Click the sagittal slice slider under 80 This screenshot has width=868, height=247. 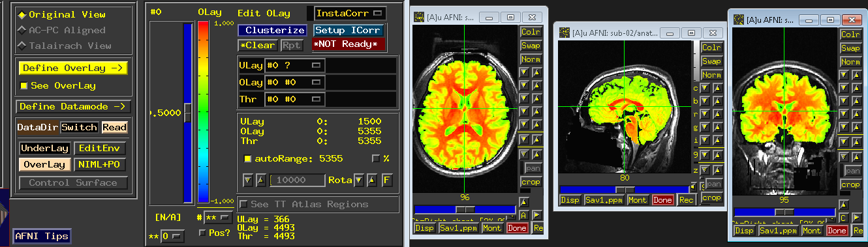click(624, 189)
